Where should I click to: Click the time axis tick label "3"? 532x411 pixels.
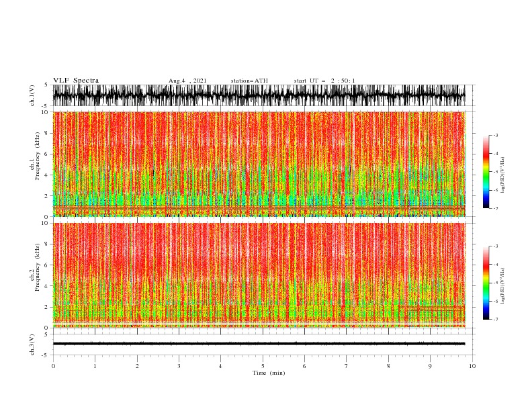[179, 366]
